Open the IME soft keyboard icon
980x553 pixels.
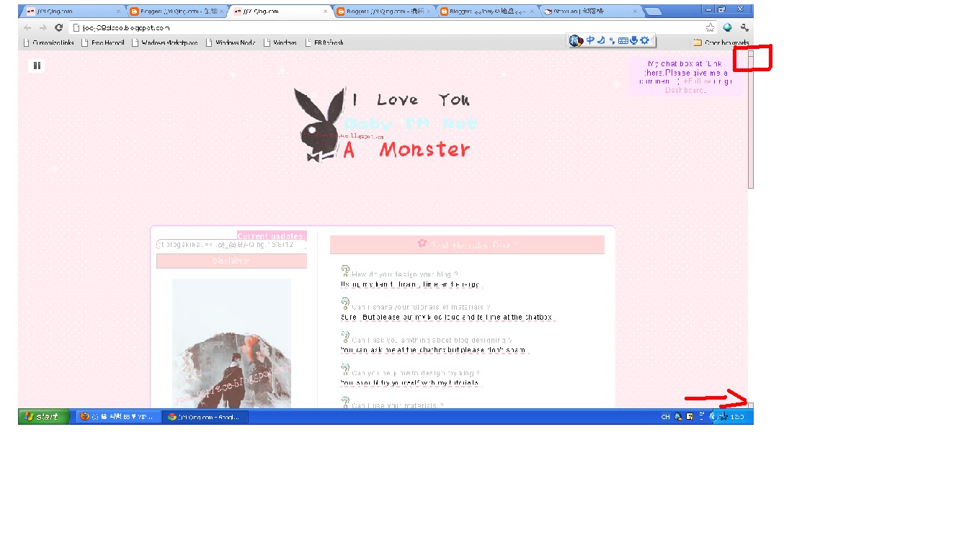click(623, 40)
